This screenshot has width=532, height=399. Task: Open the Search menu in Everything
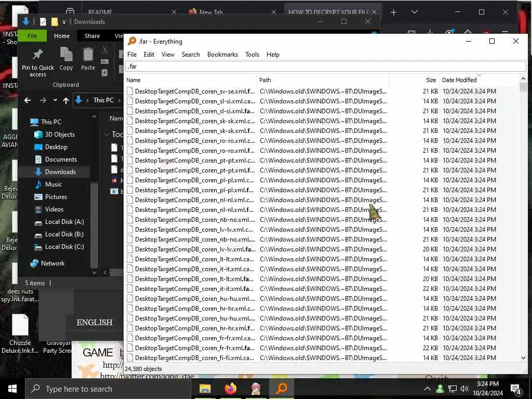(191, 54)
